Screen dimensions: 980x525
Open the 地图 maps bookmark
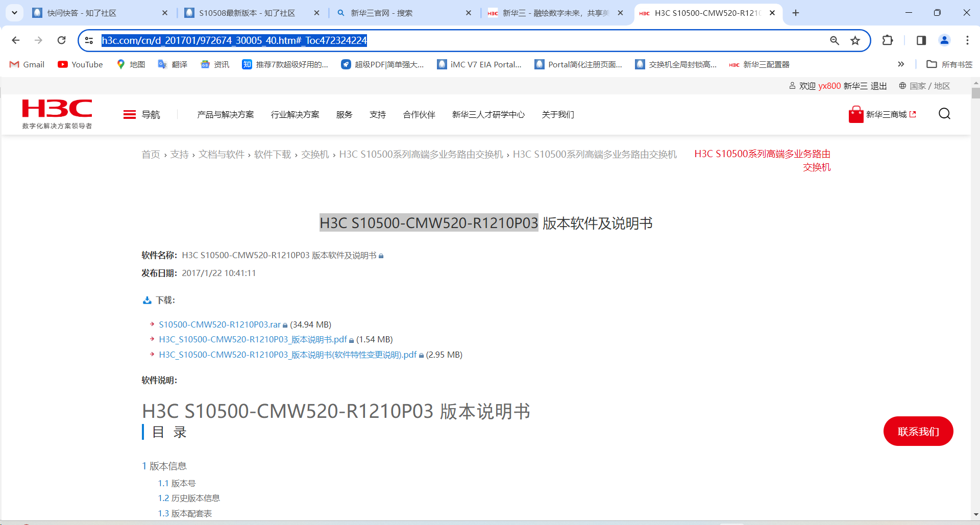(131, 64)
